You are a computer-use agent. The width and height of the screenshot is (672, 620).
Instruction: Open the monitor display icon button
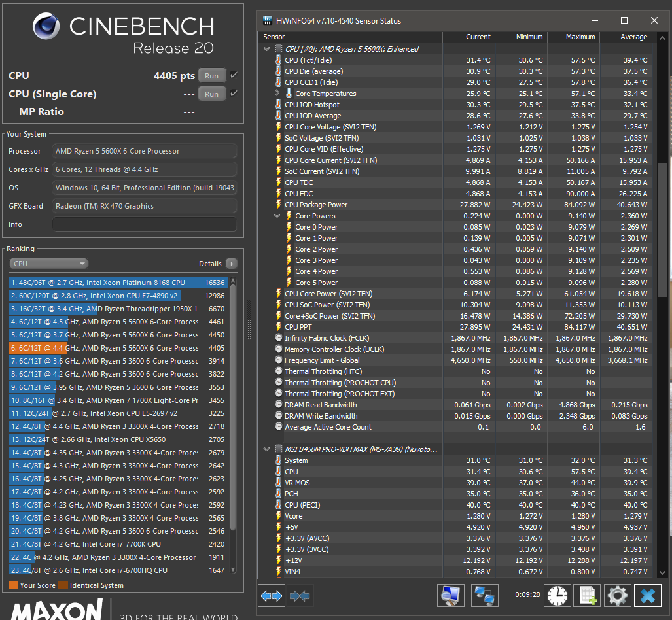(450, 596)
